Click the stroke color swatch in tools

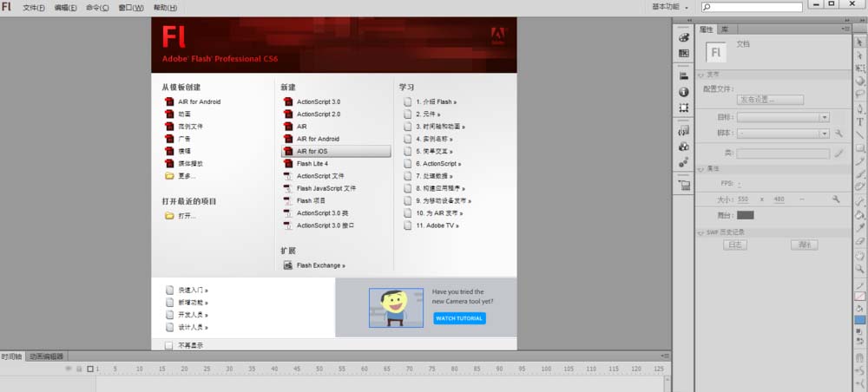pos(859,297)
